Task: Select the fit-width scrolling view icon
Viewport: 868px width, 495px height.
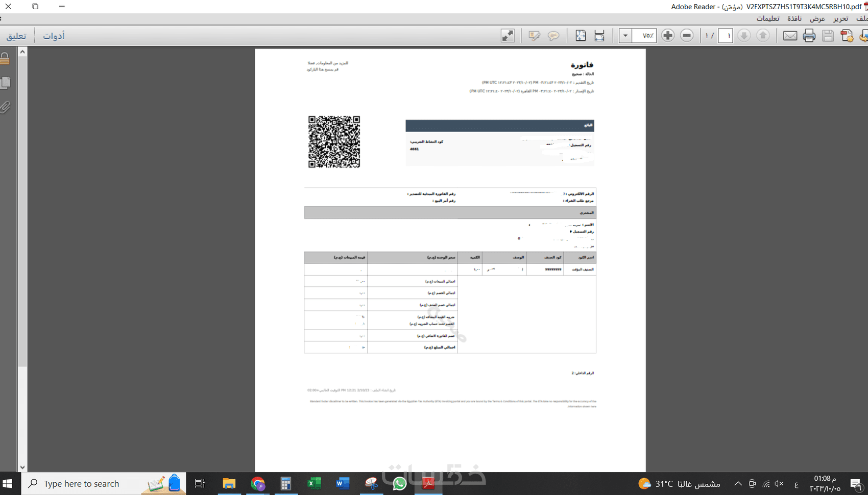Action: [599, 36]
